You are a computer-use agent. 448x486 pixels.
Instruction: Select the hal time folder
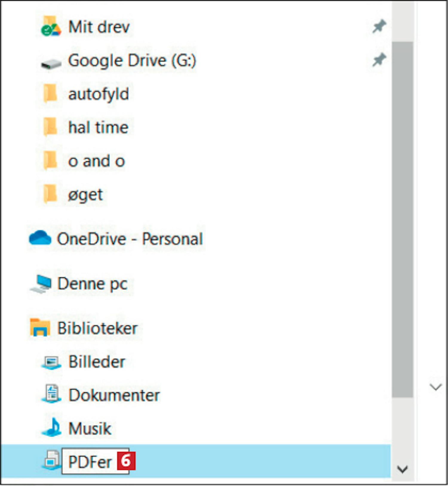pos(98,128)
